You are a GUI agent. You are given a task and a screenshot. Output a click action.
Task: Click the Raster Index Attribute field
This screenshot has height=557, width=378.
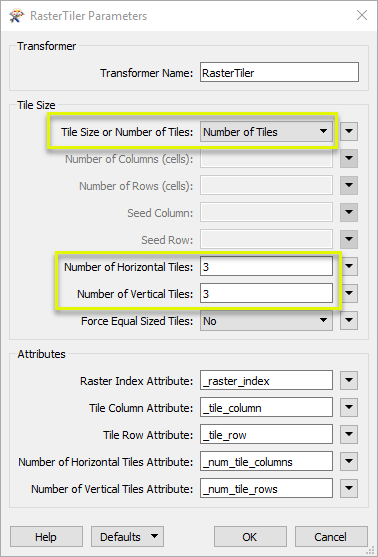point(266,380)
